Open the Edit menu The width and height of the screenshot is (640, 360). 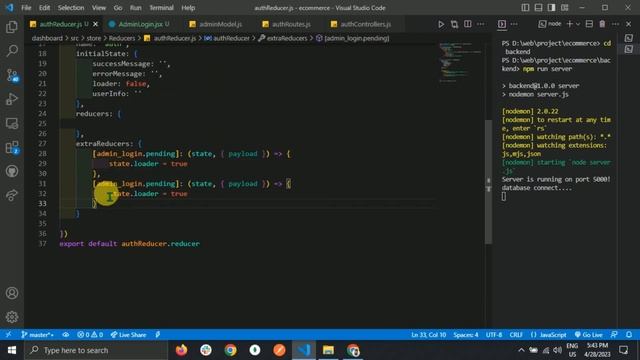[44, 8]
